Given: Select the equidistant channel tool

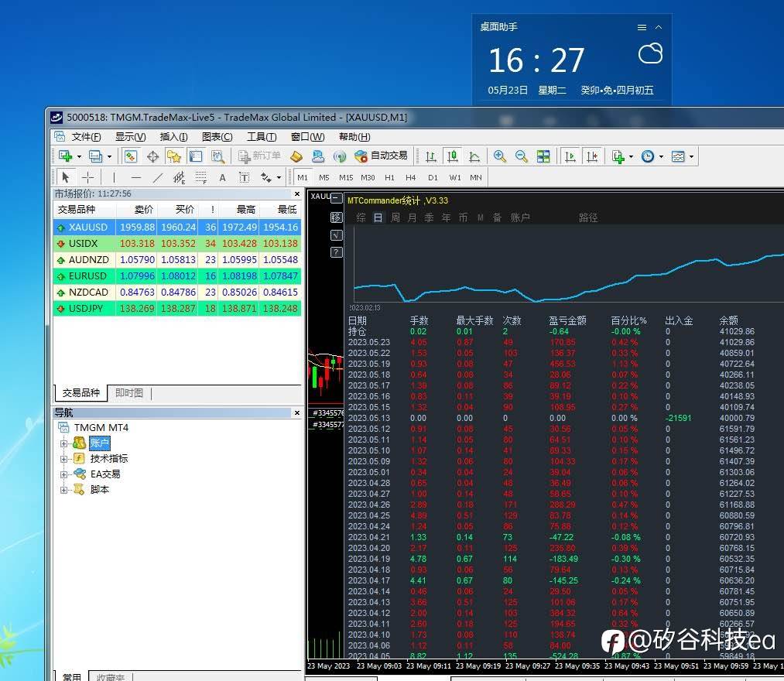Looking at the screenshot, I should tap(179, 177).
